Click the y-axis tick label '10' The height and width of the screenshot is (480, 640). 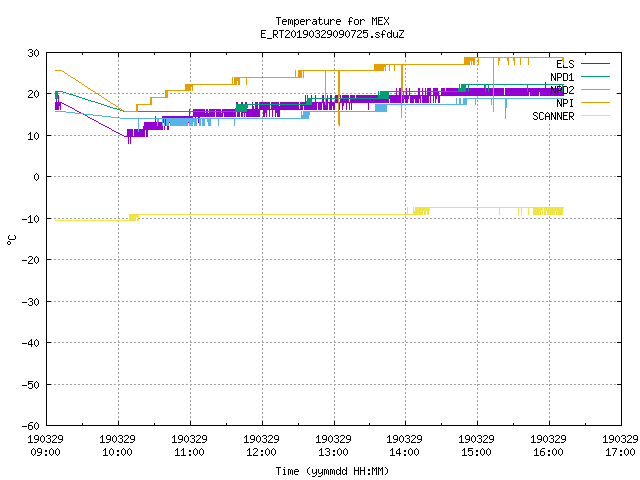click(33, 136)
